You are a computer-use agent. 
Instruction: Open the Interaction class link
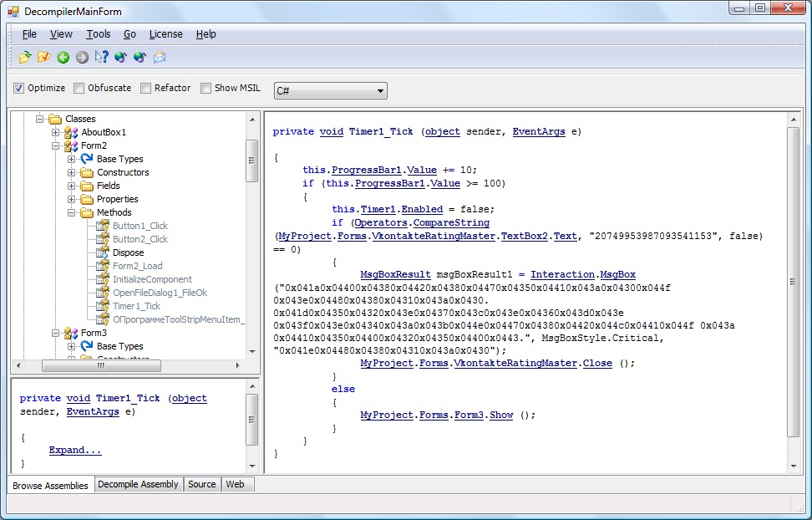coord(562,274)
